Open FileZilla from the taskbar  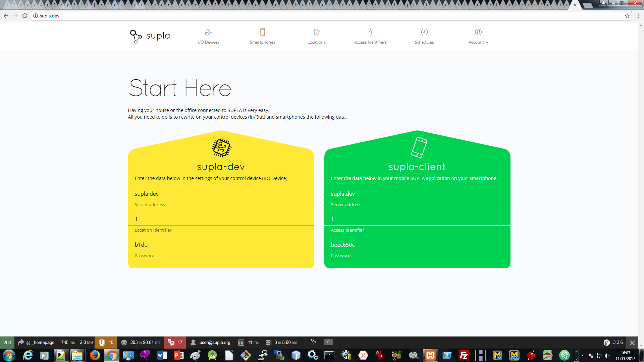(x=464, y=355)
